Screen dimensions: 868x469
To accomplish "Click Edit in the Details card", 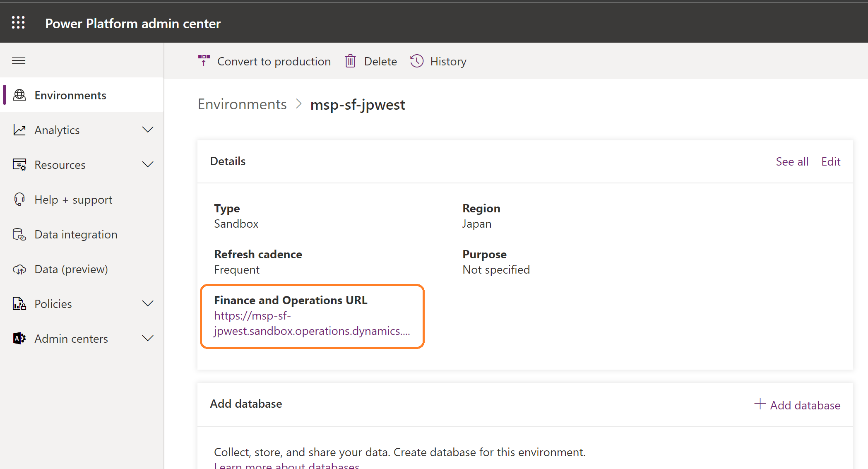I will pos(831,161).
